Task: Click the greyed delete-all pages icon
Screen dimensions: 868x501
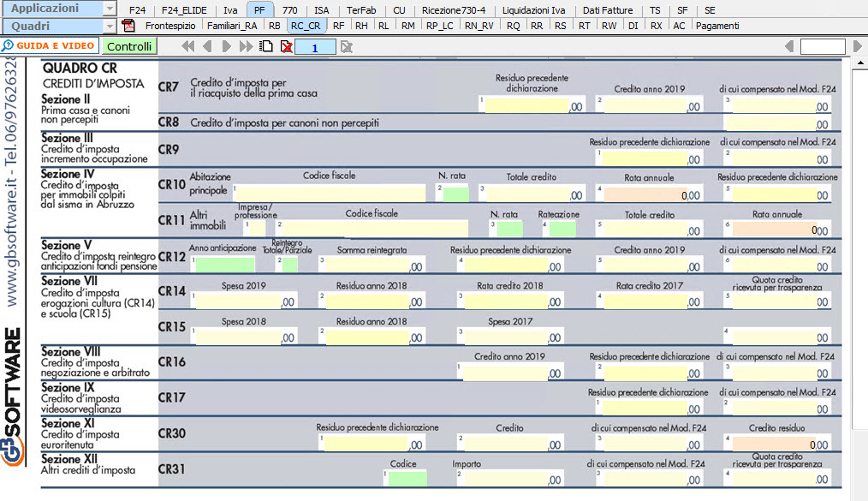Action: coord(347,46)
